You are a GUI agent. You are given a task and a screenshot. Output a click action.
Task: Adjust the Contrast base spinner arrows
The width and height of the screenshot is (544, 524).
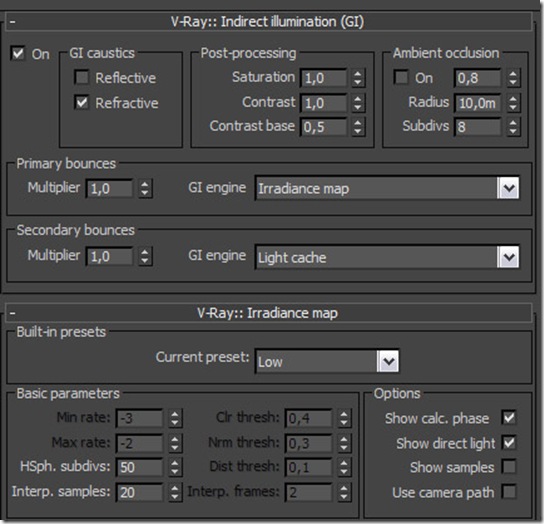click(x=358, y=127)
